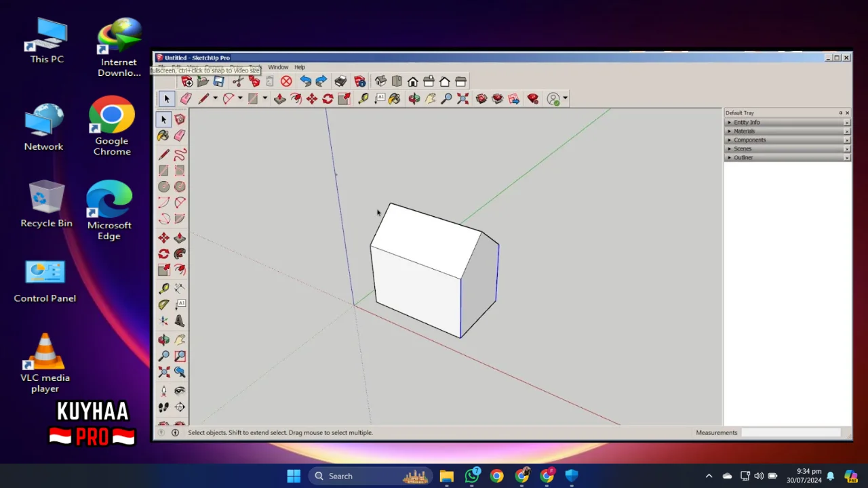Close the Materials tray panel
This screenshot has height=488, width=868.
tap(847, 131)
